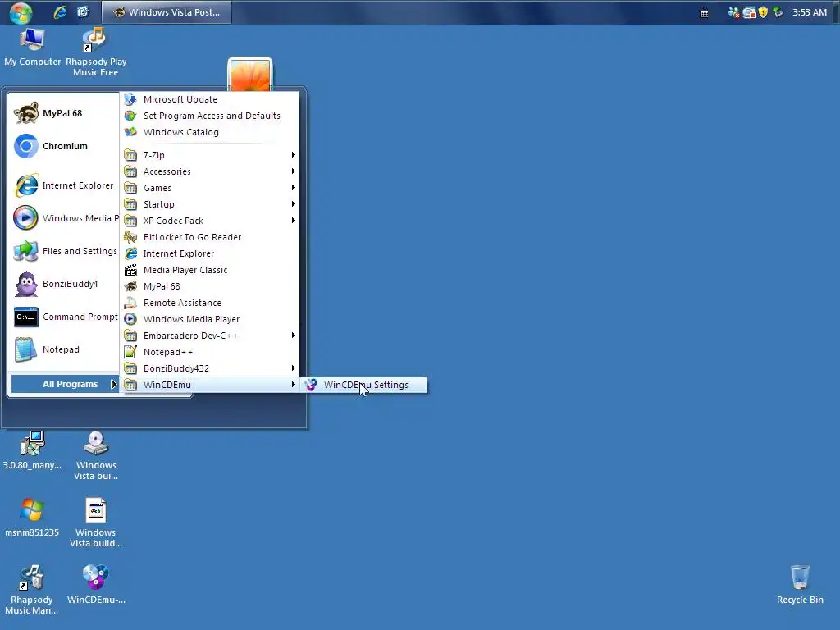
Task: Launch Notepad++ from programs list
Action: click(210, 352)
